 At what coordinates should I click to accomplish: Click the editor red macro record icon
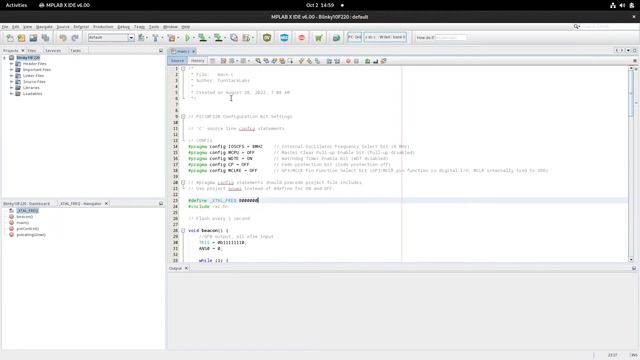(x=348, y=61)
